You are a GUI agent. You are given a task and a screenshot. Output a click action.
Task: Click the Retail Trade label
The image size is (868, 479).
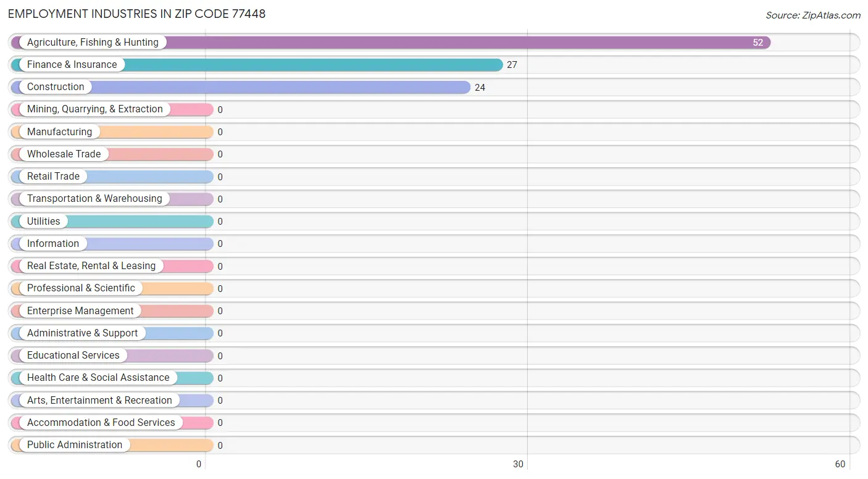tap(53, 177)
